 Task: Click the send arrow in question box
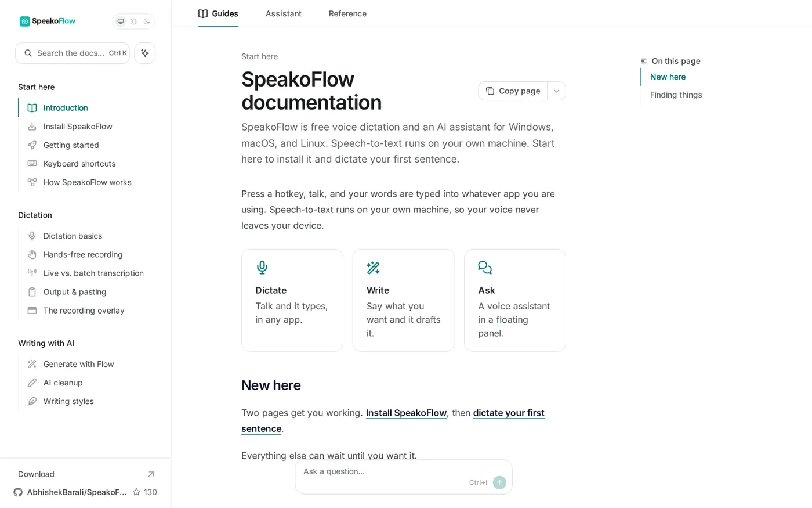[x=499, y=482]
